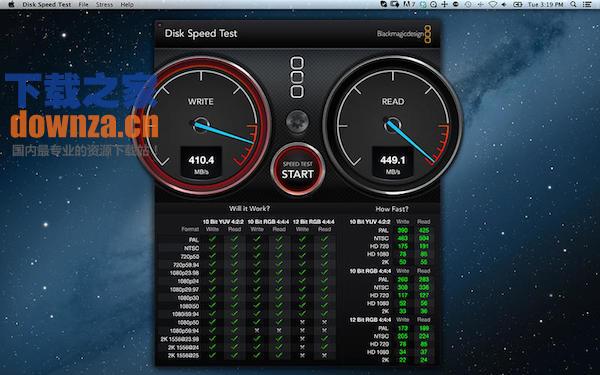This screenshot has width=600, height=375.
Task: Click PAL checkmark under 10 Bit YUV Write
Action: (x=212, y=240)
